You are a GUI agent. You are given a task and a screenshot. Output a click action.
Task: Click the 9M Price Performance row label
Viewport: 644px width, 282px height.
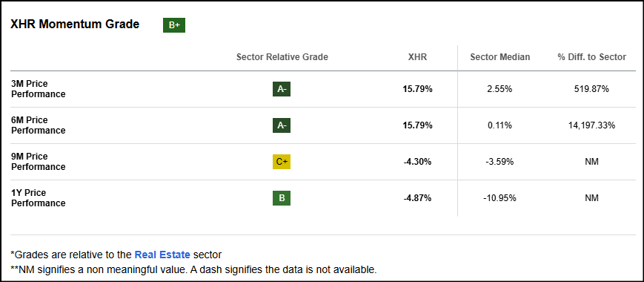[x=39, y=162]
